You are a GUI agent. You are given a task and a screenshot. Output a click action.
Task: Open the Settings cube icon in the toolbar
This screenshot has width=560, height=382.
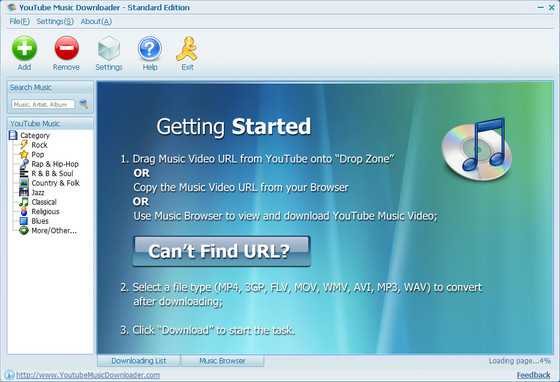coord(109,48)
